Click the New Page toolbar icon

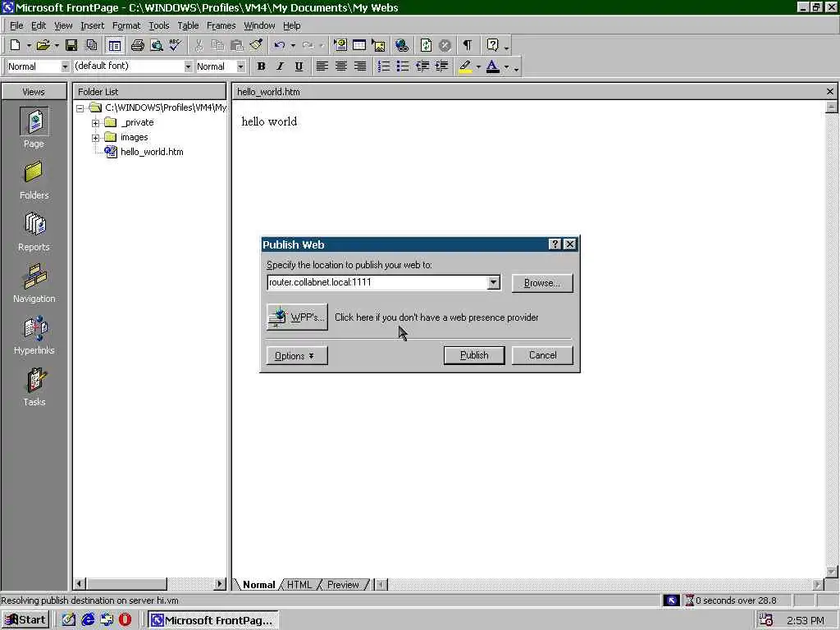[x=16, y=46]
